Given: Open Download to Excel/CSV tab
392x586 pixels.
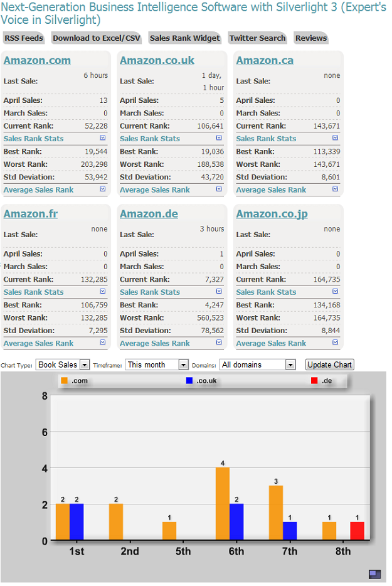Looking at the screenshot, I should pos(97,38).
